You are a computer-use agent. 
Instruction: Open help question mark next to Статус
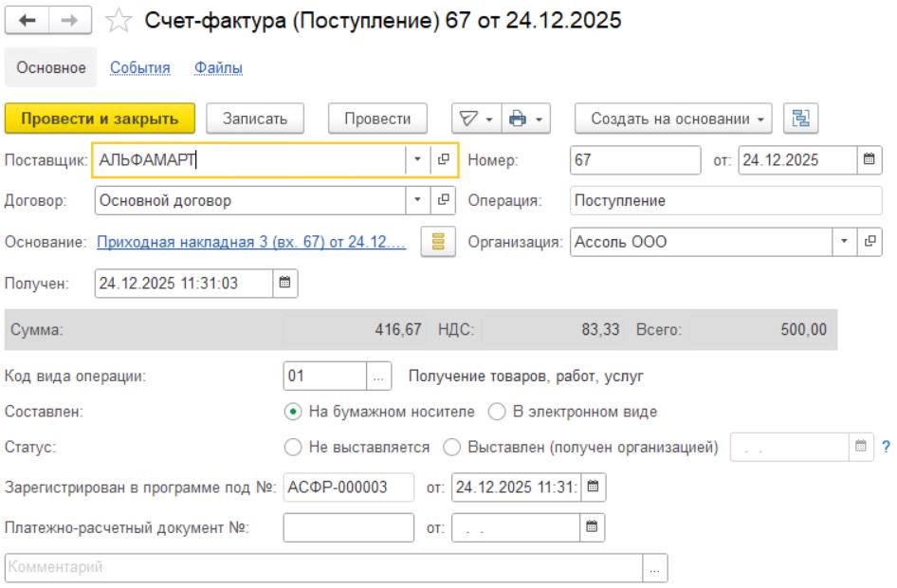(x=886, y=447)
